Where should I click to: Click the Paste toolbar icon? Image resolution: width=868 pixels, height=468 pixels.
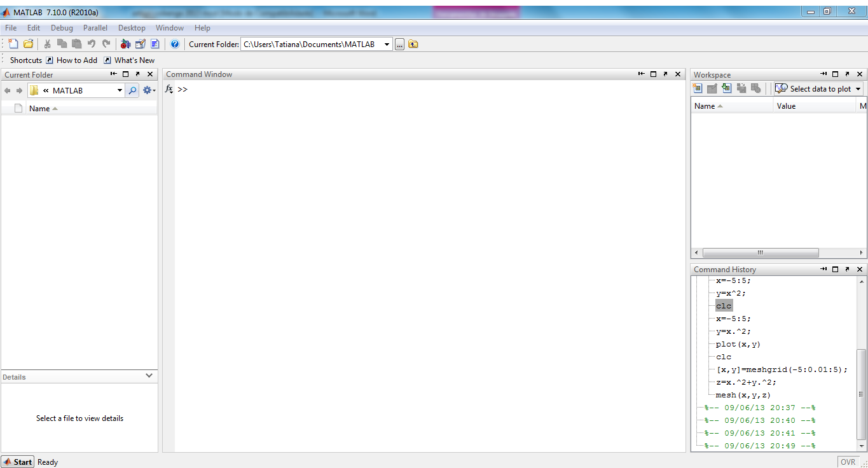tap(76, 44)
